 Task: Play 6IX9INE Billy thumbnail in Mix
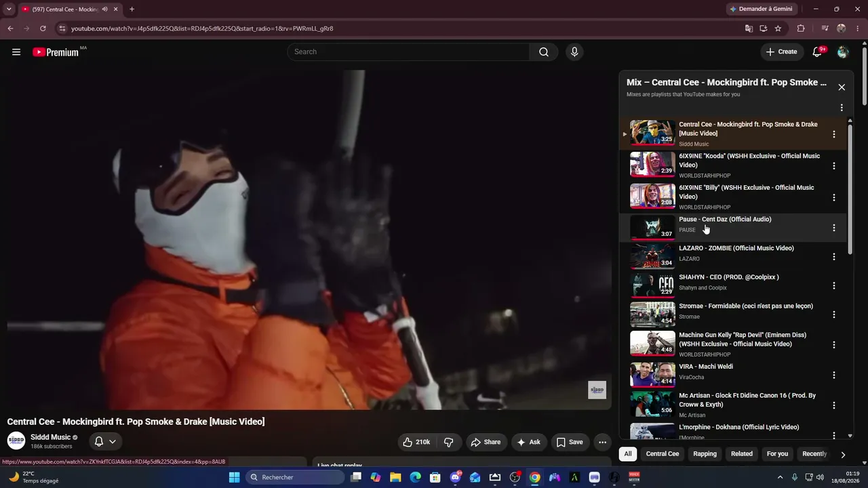[652, 197]
